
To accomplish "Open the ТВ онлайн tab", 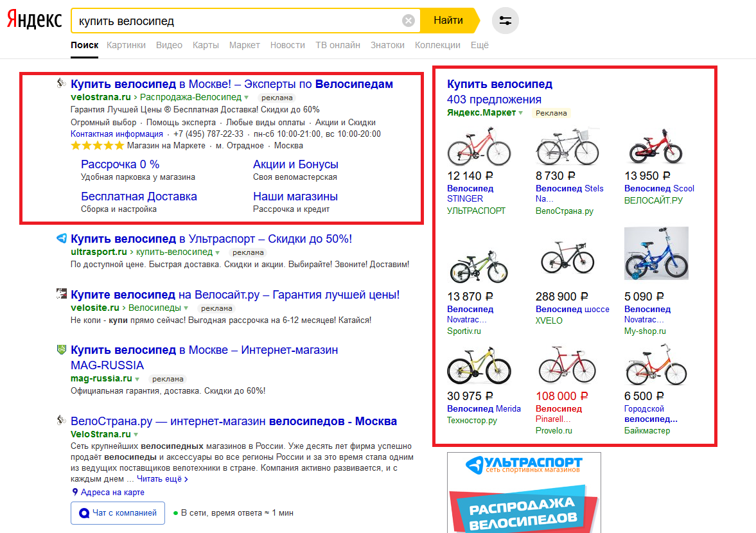I will [x=337, y=45].
